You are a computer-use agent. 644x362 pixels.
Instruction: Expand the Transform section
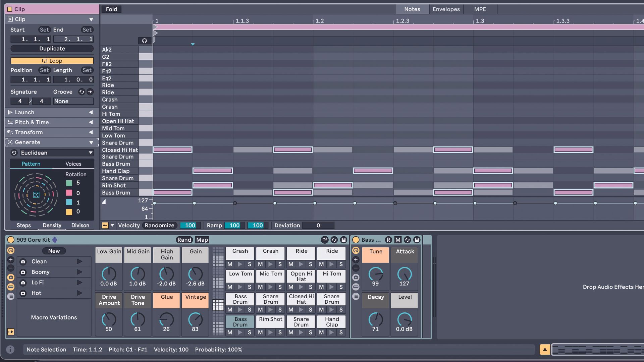[91, 132]
